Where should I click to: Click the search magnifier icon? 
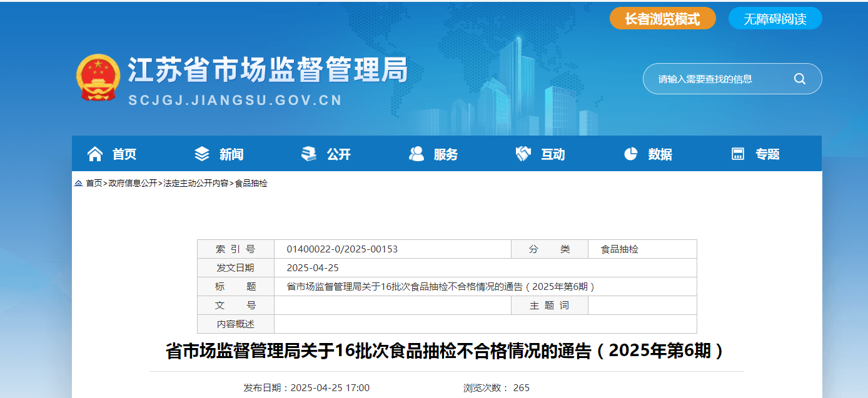tap(800, 79)
